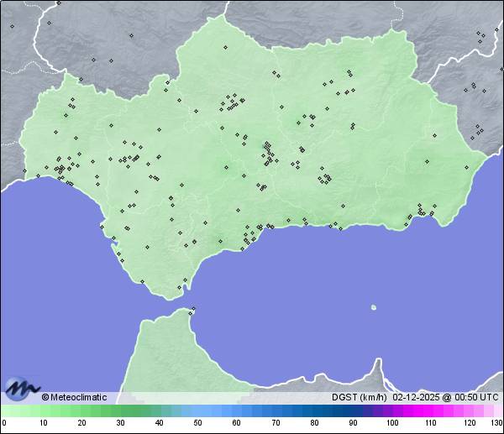504x434 pixels.
Task: Pick the light green color at scale value 10
Action: (x=43, y=410)
